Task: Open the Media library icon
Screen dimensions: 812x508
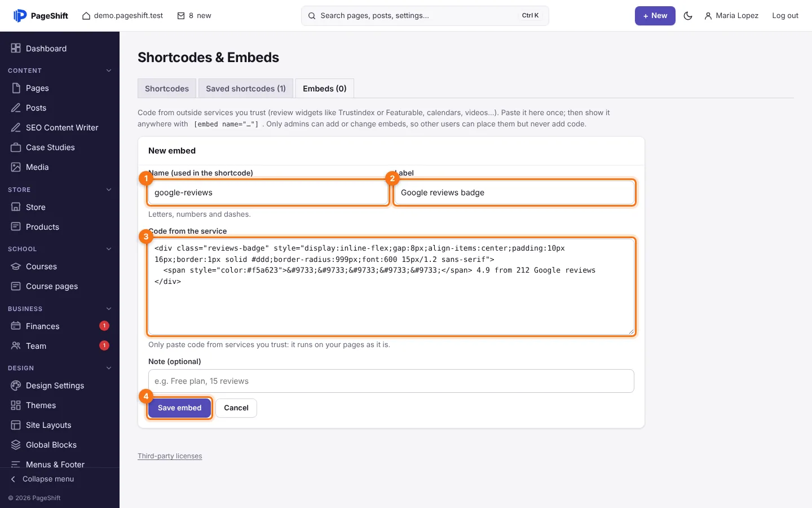Action: [16, 167]
